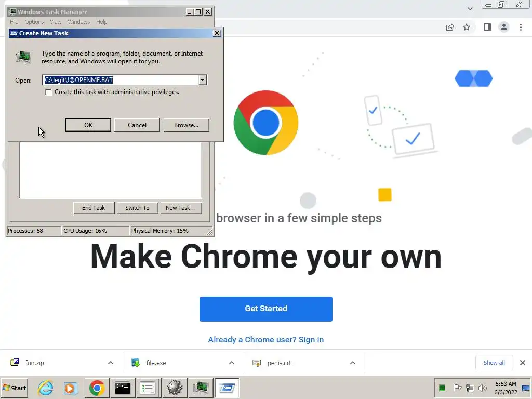Close the downloads bar
The image size is (532, 399).
(x=523, y=363)
